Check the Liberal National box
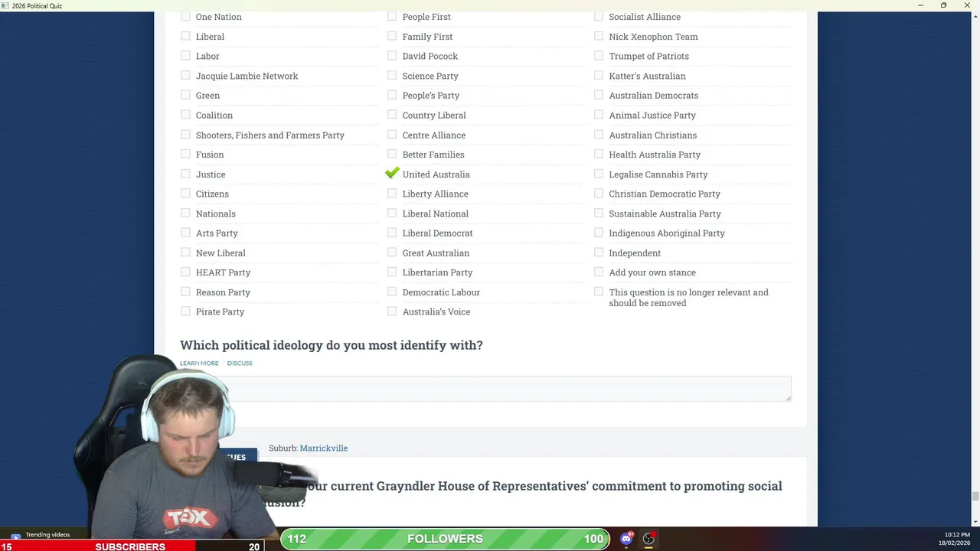The image size is (980, 551). [x=392, y=213]
